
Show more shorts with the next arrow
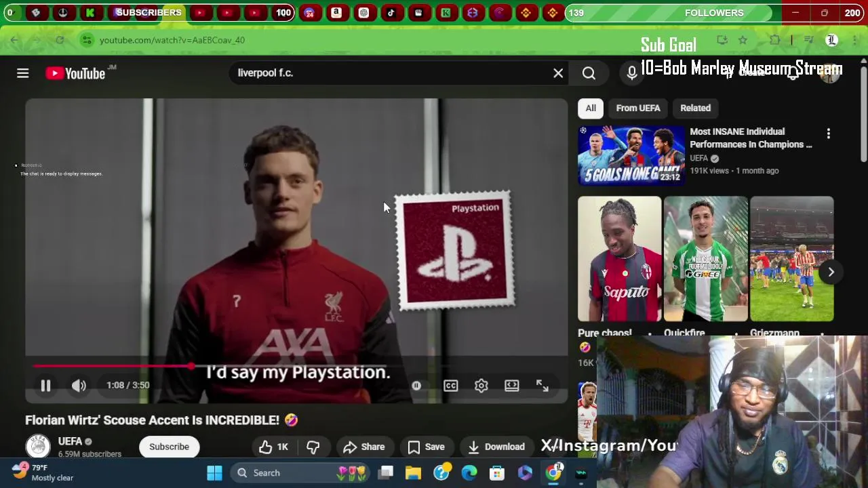coord(831,272)
